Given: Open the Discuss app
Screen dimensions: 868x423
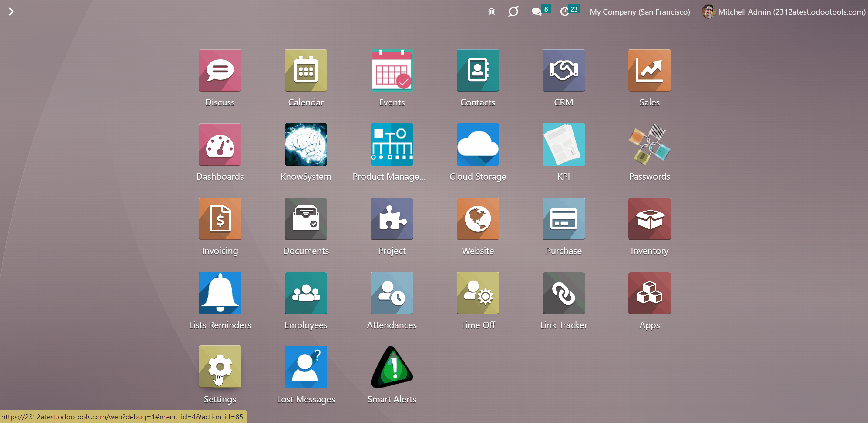Looking at the screenshot, I should [x=220, y=70].
